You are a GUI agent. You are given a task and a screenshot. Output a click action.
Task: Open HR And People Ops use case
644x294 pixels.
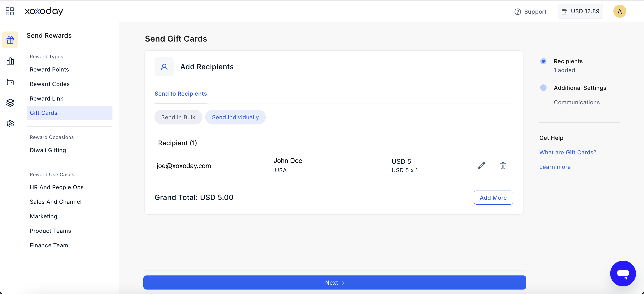point(57,187)
